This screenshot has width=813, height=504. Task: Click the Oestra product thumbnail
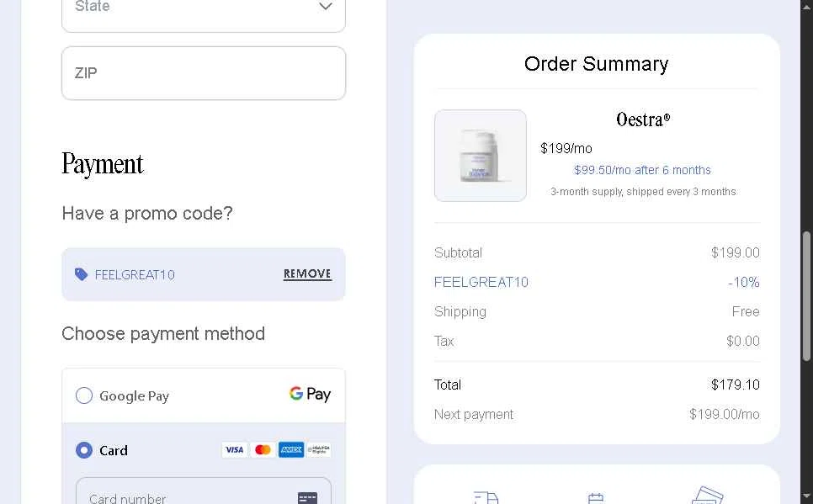tap(481, 156)
